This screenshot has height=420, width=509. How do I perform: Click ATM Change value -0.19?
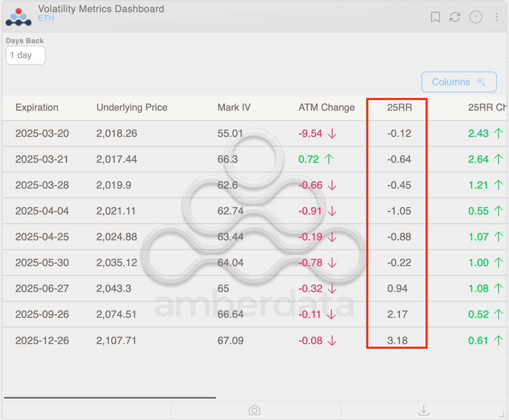pyautogui.click(x=310, y=237)
